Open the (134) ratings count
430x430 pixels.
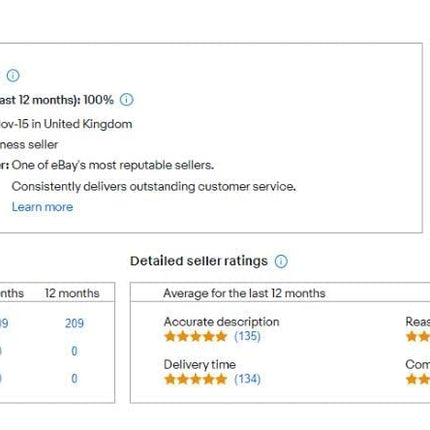click(247, 379)
